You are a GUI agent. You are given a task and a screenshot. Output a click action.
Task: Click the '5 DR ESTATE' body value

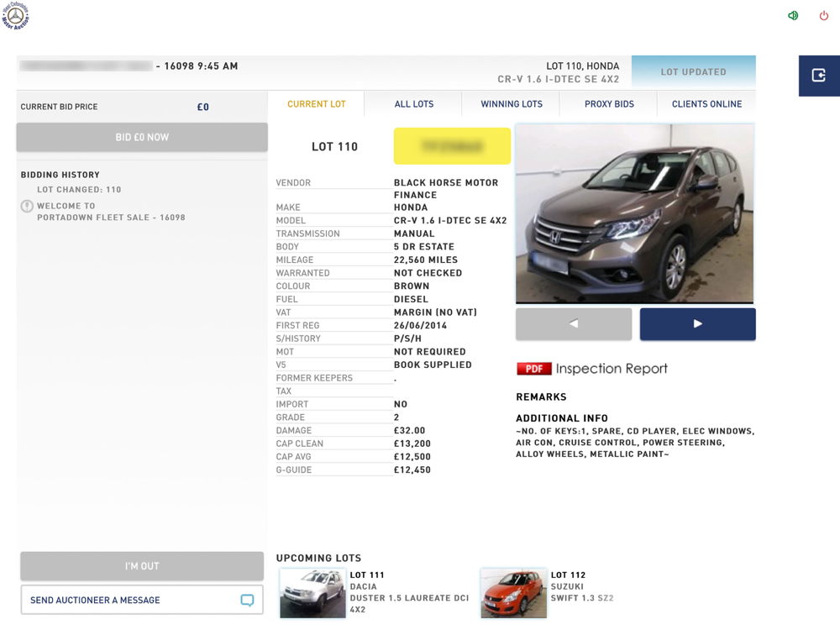pyautogui.click(x=423, y=246)
